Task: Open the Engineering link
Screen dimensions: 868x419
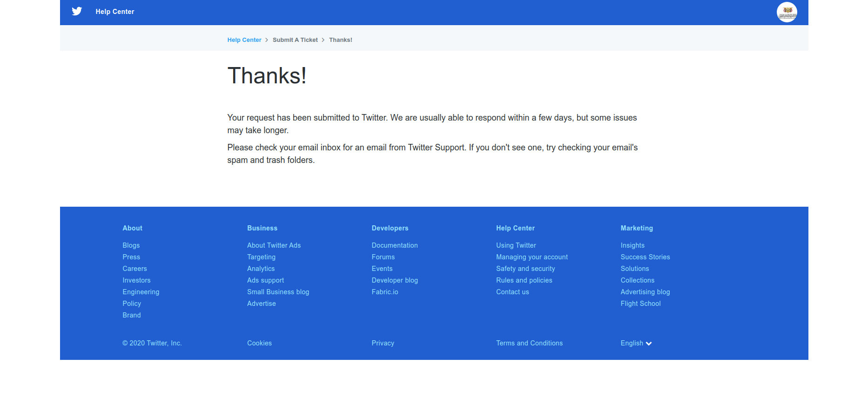Action: click(x=141, y=292)
